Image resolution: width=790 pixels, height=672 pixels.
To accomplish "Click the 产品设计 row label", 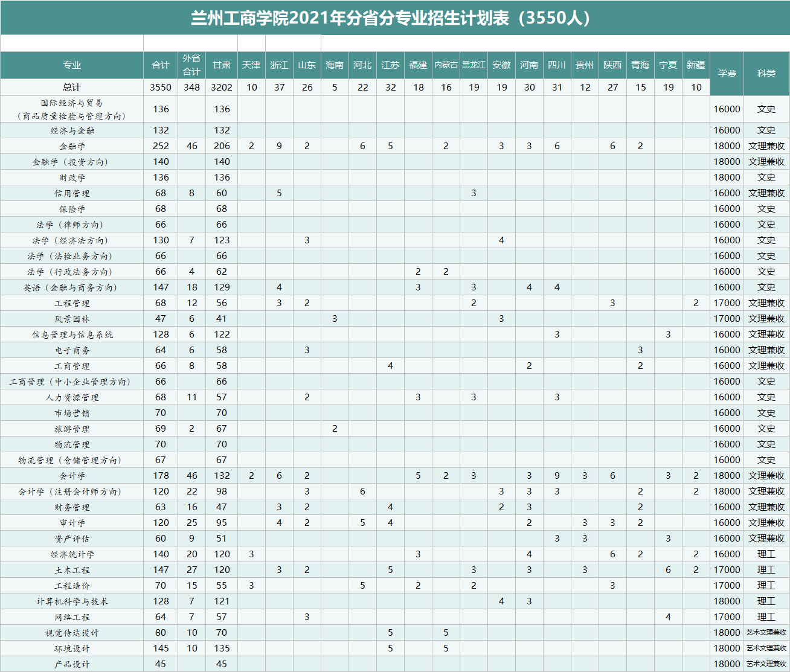I will (x=72, y=664).
